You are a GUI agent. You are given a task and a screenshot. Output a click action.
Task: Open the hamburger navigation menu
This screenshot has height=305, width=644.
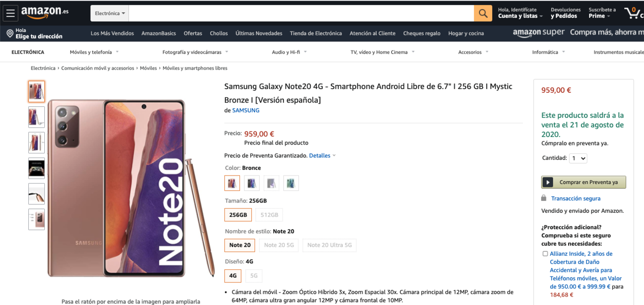coord(10,13)
